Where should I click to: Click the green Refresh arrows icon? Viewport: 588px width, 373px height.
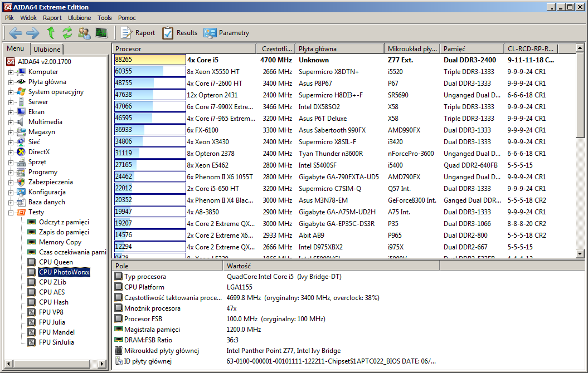pyautogui.click(x=67, y=33)
